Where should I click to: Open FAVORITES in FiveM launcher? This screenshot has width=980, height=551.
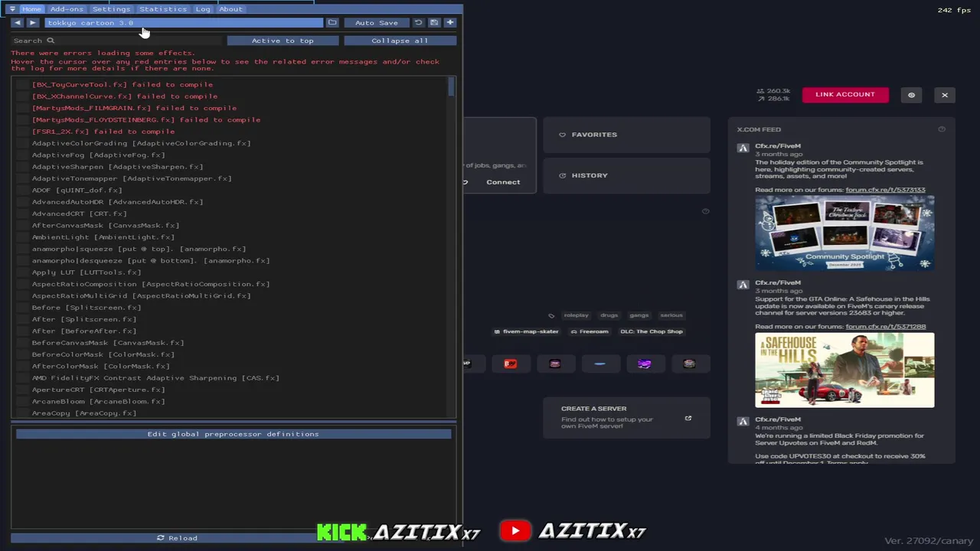pos(626,135)
